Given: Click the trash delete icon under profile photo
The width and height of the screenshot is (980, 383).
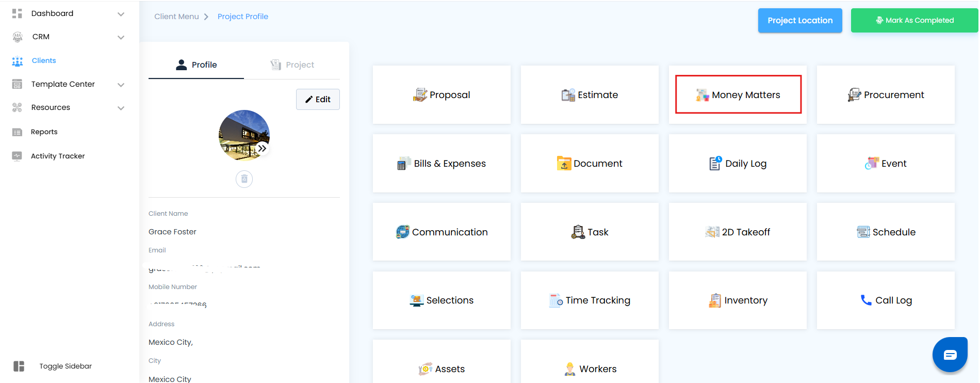Looking at the screenshot, I should point(244,179).
